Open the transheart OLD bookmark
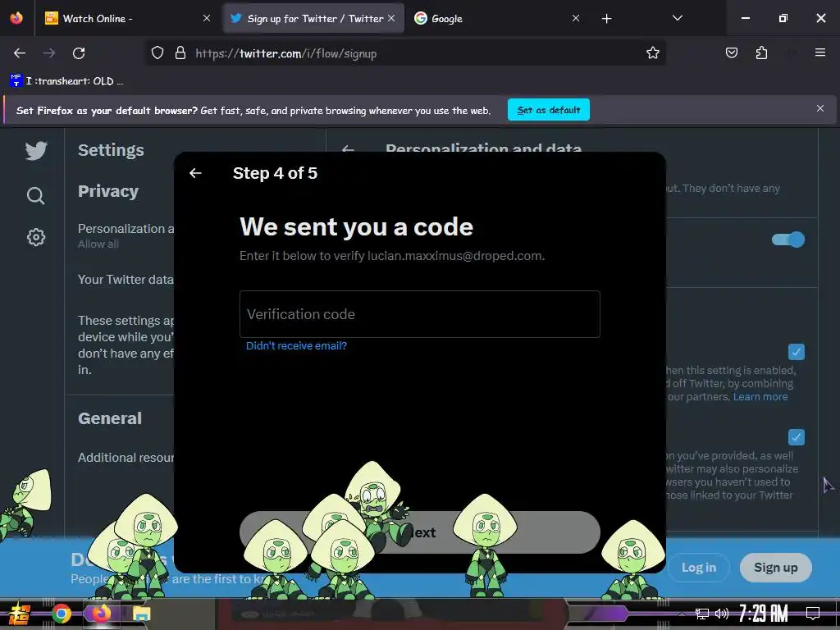Screen dimensions: 840x630 tap(66, 81)
